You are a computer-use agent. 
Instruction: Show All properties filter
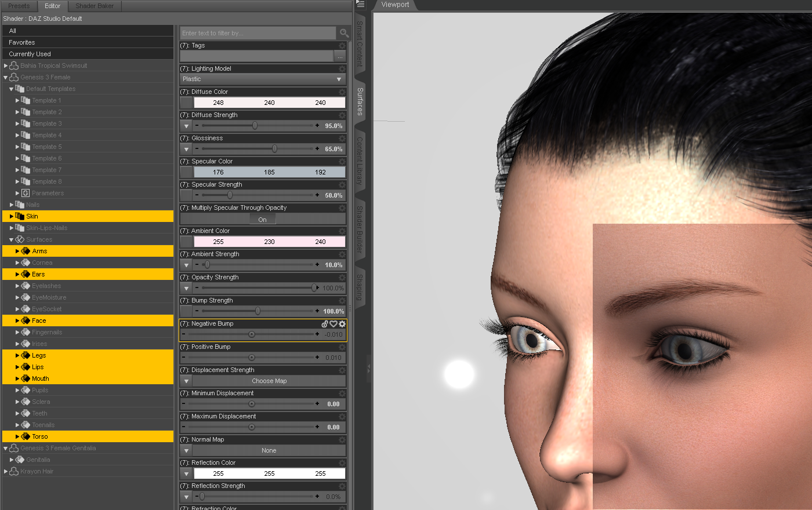click(88, 31)
